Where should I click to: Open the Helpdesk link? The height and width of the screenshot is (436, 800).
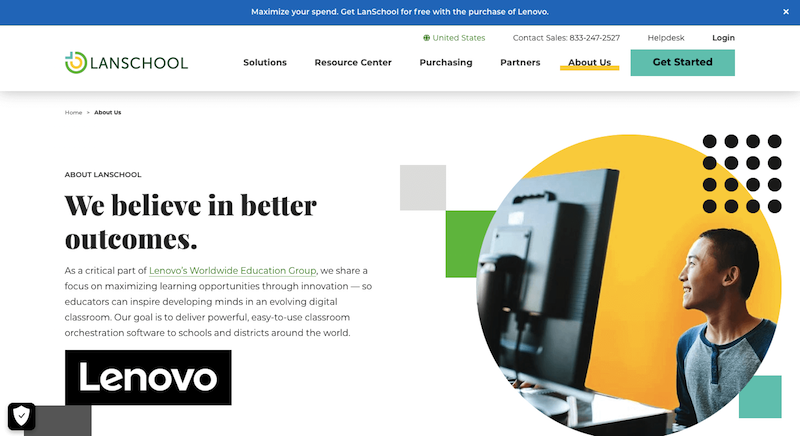click(666, 38)
